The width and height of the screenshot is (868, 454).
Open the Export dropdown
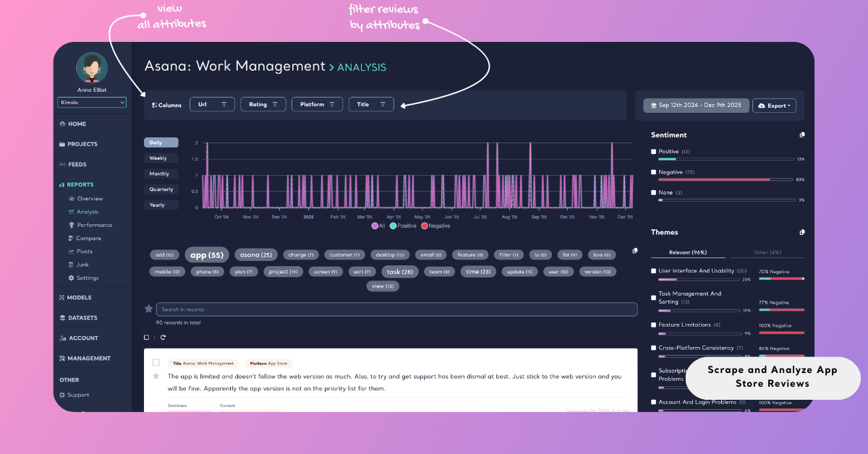click(774, 106)
